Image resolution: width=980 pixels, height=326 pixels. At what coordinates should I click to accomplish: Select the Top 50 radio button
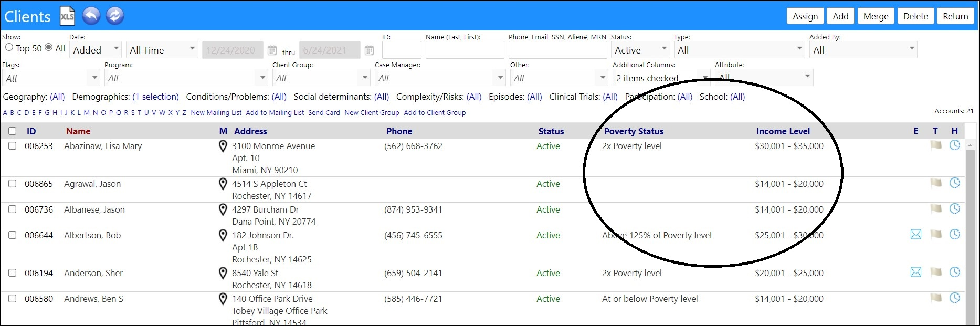tap(9, 47)
